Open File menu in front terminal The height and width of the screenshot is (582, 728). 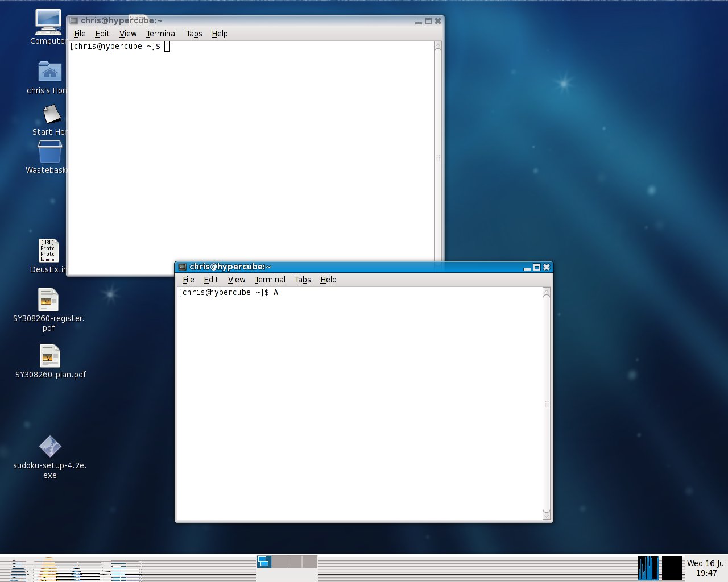tap(188, 280)
